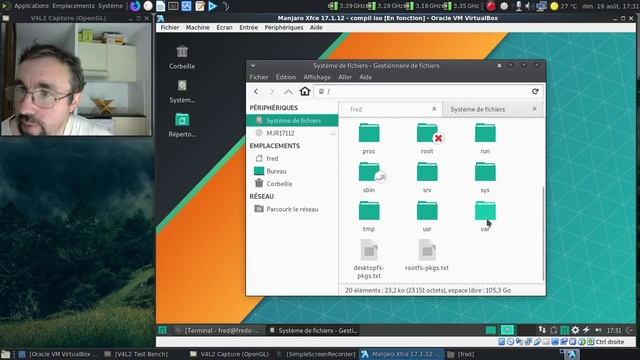The width and height of the screenshot is (640, 360).
Task: Select Parcourir le réseau in sidebar
Action: (292, 209)
